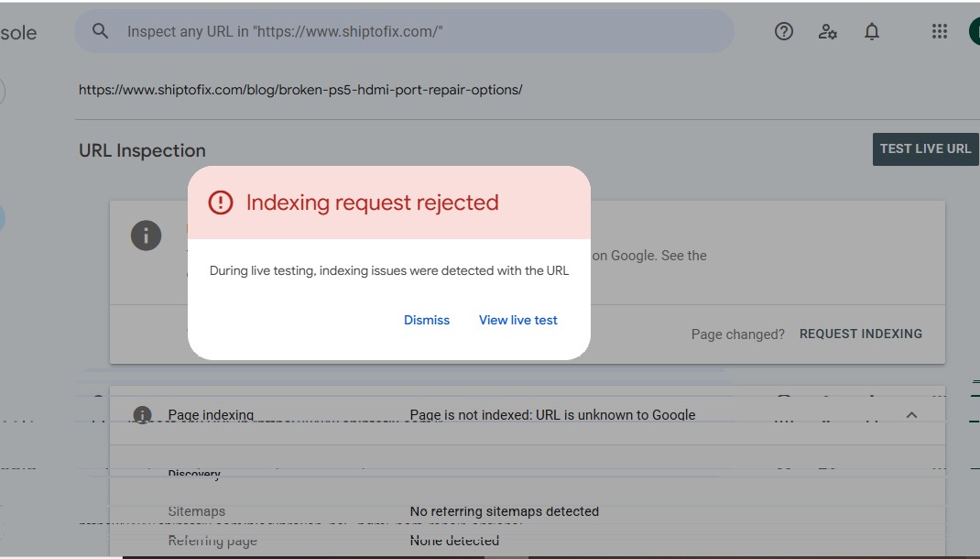
Task: Open the notifications bell
Action: pyautogui.click(x=872, y=31)
